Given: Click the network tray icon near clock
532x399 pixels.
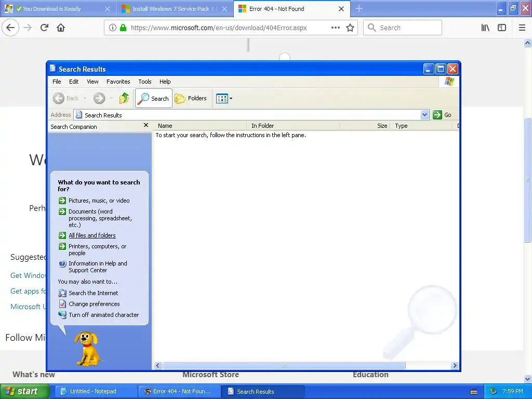Looking at the screenshot, I should pos(494,391).
